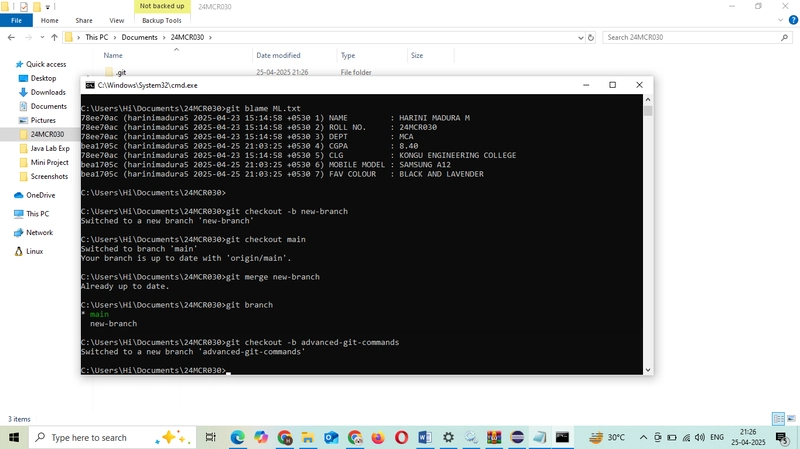The image size is (800, 449).
Task: Expand the address bar history dropdown
Action: (x=581, y=37)
